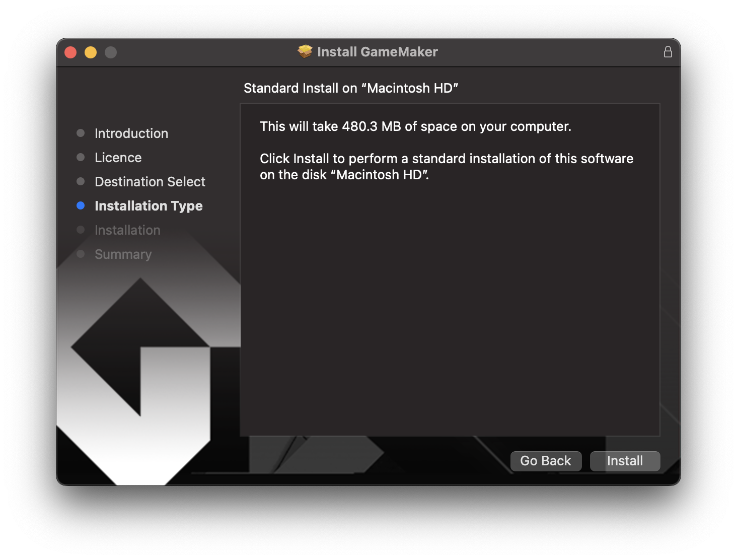Viewport: 737px width, 560px height.
Task: Click the package icon beside Install GameMaker
Action: 305,51
